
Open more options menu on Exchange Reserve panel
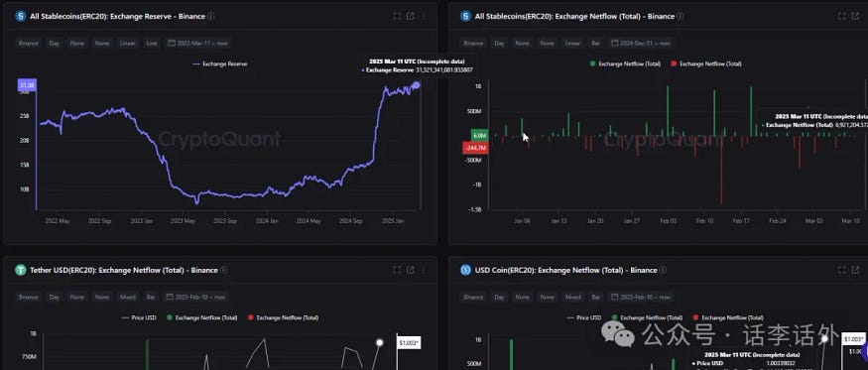coord(424,16)
